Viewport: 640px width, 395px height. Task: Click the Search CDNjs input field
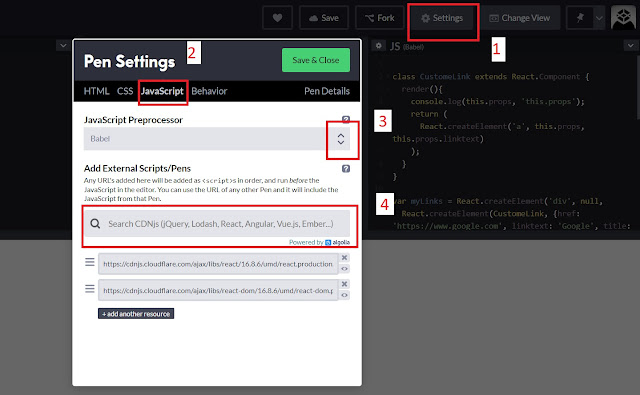click(x=217, y=224)
